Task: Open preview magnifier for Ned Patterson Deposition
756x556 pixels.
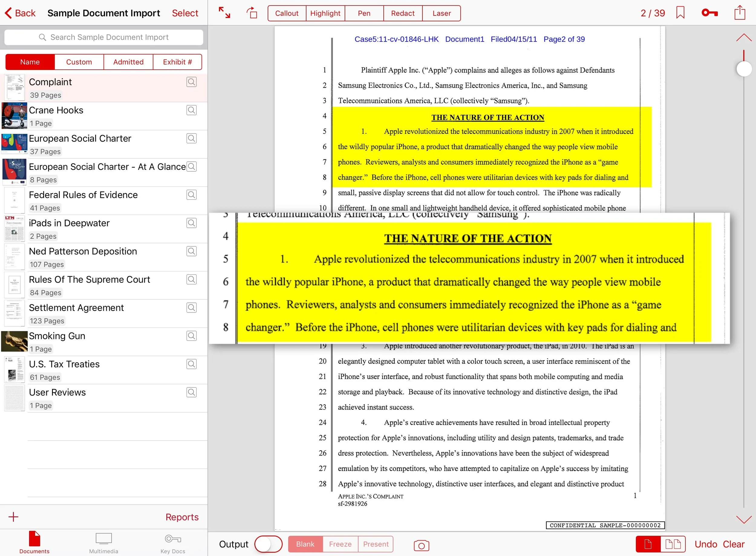Action: pyautogui.click(x=192, y=251)
